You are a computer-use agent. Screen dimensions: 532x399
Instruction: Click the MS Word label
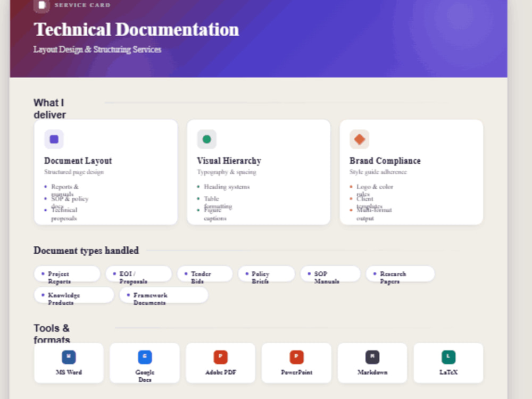pos(69,372)
